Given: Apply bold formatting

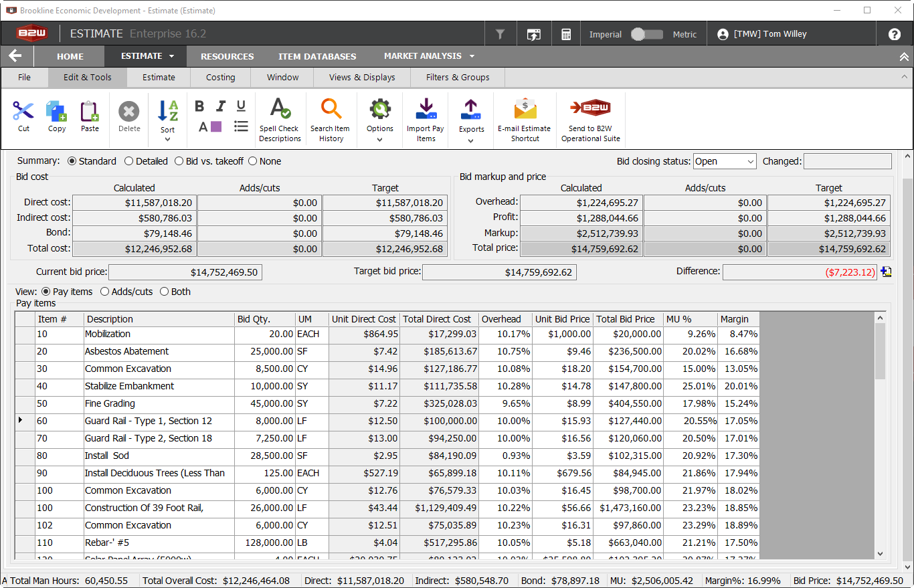Looking at the screenshot, I should tap(199, 106).
